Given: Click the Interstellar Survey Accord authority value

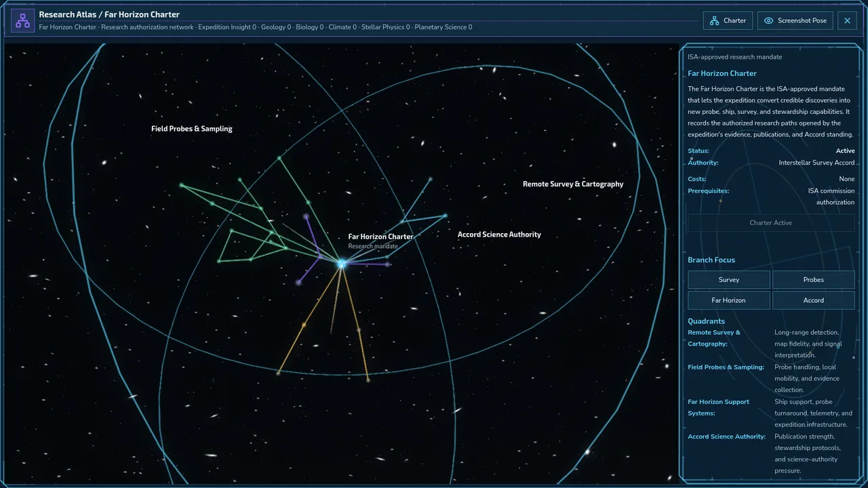Looking at the screenshot, I should click(x=816, y=163).
